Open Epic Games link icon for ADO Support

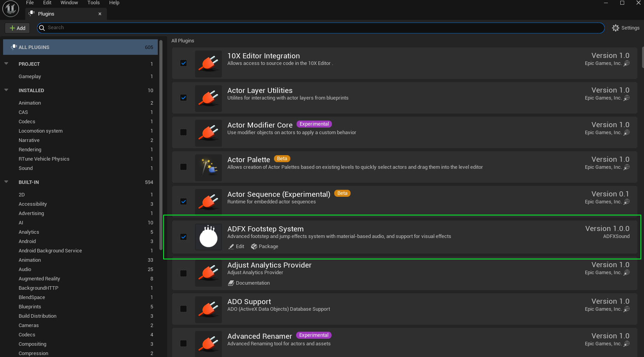[627, 309]
